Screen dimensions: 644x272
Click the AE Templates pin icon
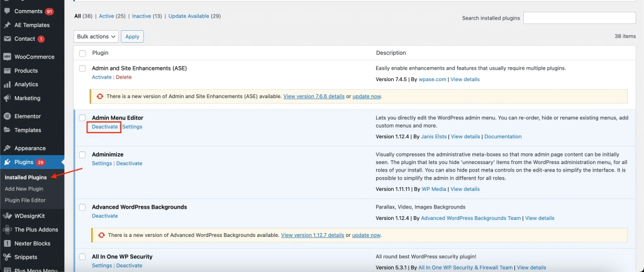7,25
